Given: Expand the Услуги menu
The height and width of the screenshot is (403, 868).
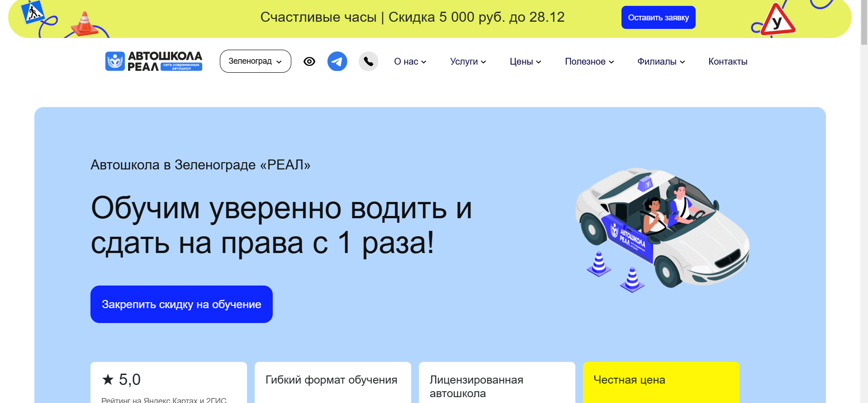Looking at the screenshot, I should [x=468, y=61].
